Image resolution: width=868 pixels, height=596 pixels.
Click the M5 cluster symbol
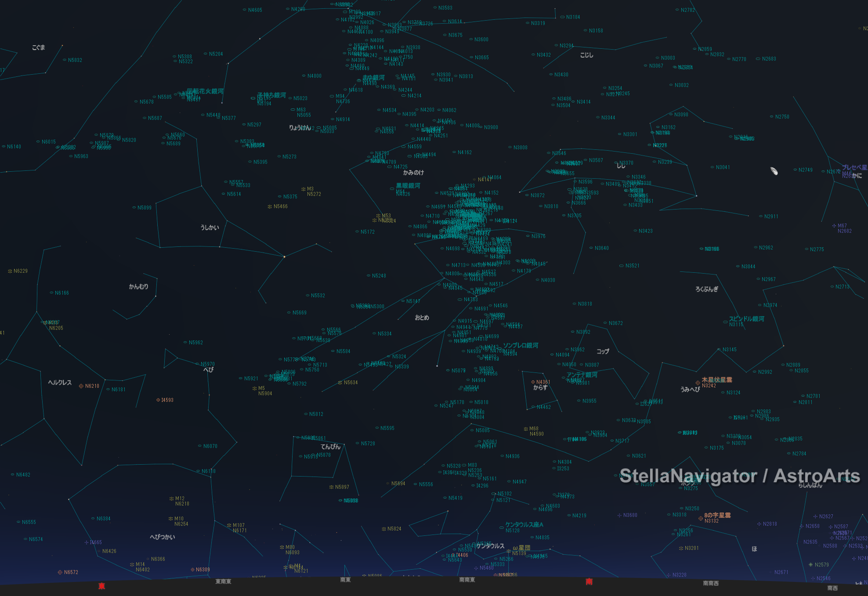tap(255, 388)
